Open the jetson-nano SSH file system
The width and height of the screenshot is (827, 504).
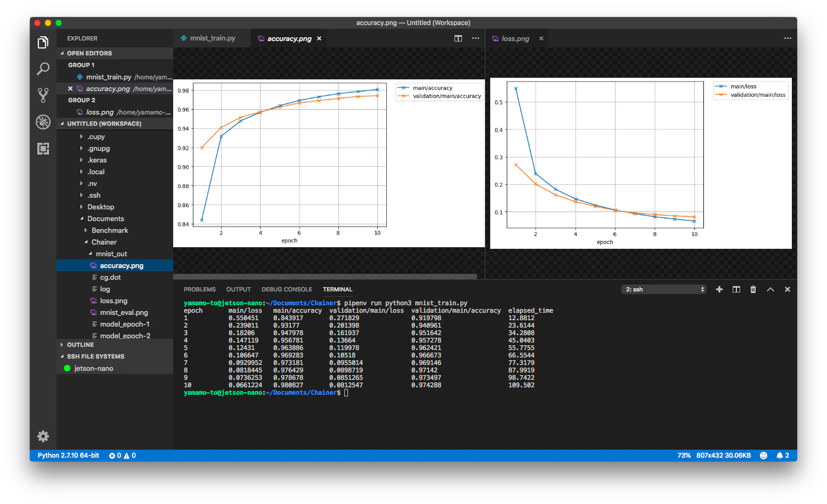point(115,368)
